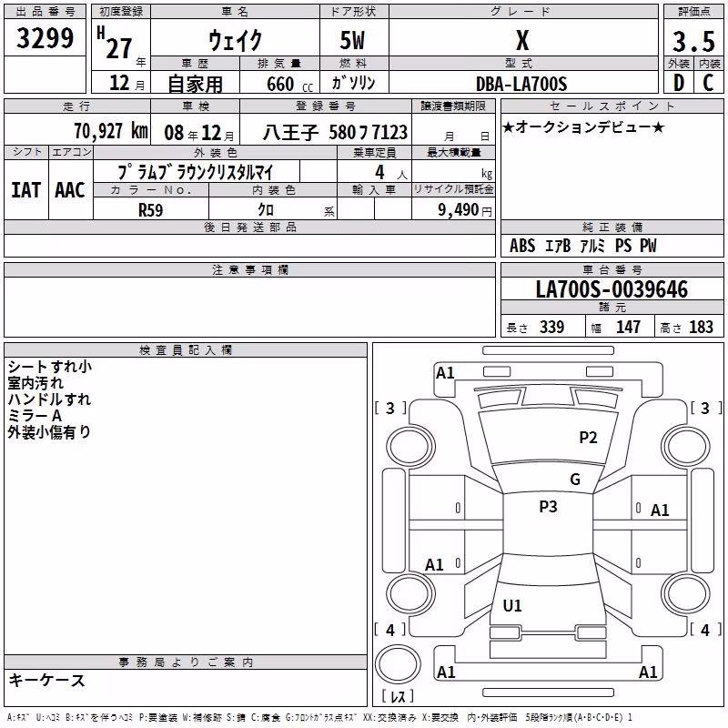The height and width of the screenshot is (728, 728).
Task: Select the inspection expiry 08年12月
Action: coord(199,133)
